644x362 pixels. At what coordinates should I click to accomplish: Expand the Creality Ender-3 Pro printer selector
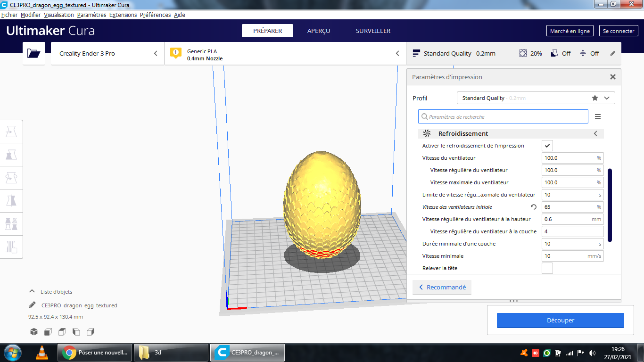point(107,53)
